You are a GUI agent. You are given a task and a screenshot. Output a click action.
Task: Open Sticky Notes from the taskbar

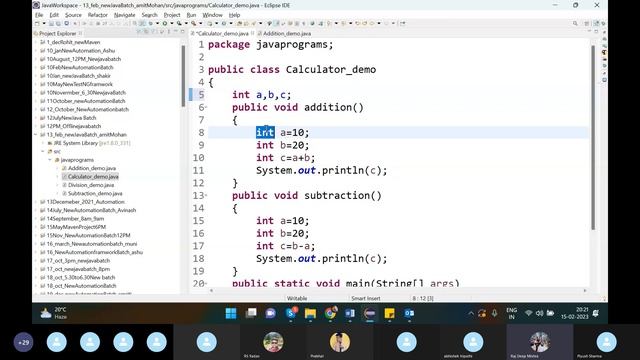coord(389,313)
